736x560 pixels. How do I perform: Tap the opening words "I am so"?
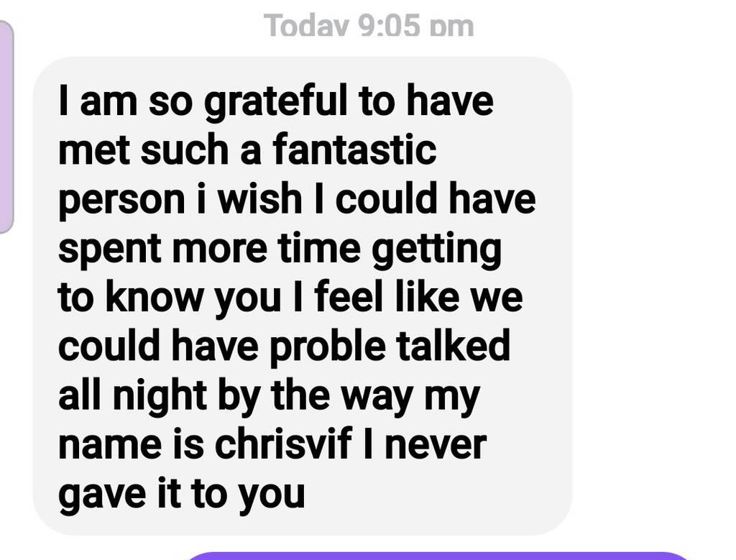(125, 100)
